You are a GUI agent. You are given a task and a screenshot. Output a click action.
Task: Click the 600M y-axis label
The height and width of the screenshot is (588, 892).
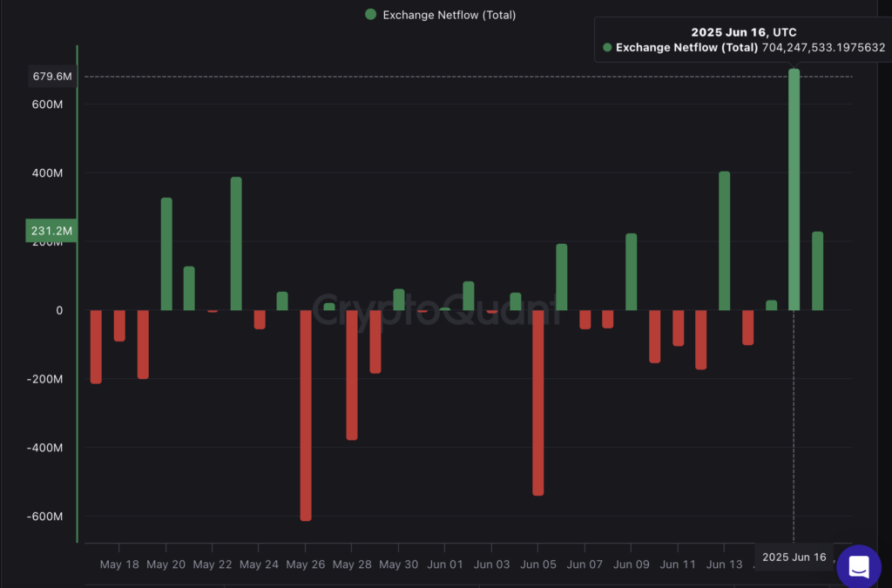(x=47, y=104)
